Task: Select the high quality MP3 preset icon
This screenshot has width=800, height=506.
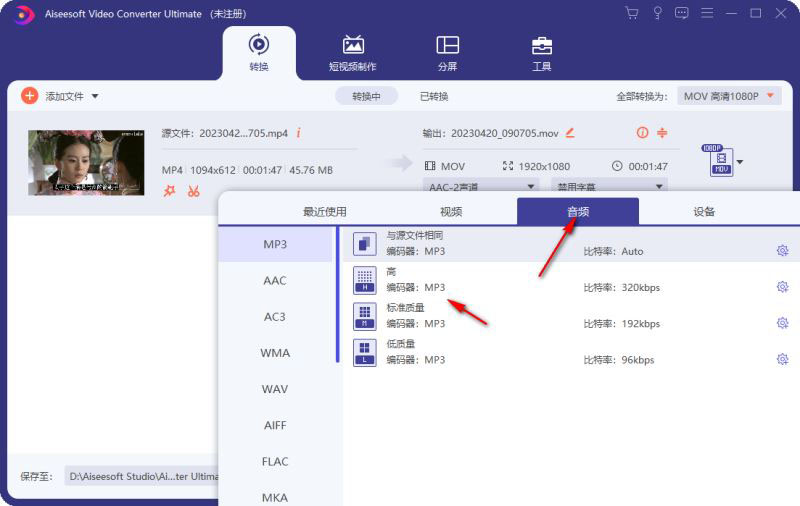Action: click(x=364, y=280)
